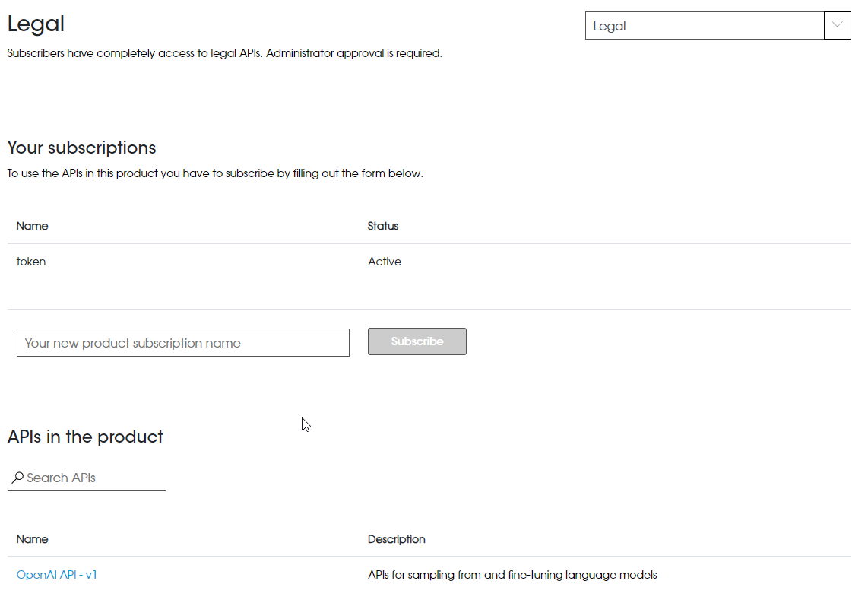The width and height of the screenshot is (868, 600).
Task: Click the APIs in the product heading
Action: coord(85,437)
